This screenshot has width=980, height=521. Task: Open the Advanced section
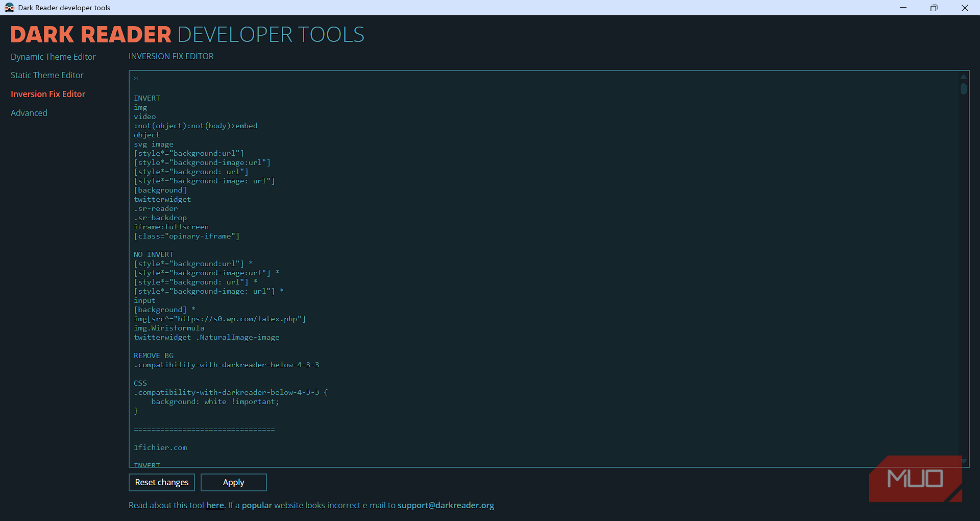pyautogui.click(x=29, y=113)
